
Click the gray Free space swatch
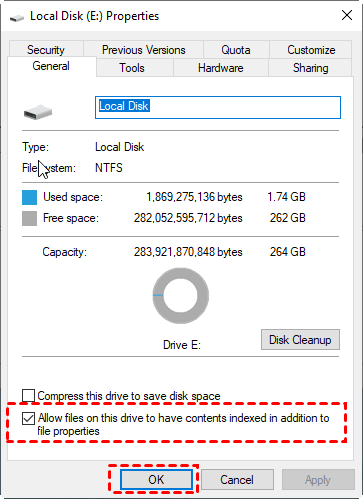pyautogui.click(x=29, y=219)
